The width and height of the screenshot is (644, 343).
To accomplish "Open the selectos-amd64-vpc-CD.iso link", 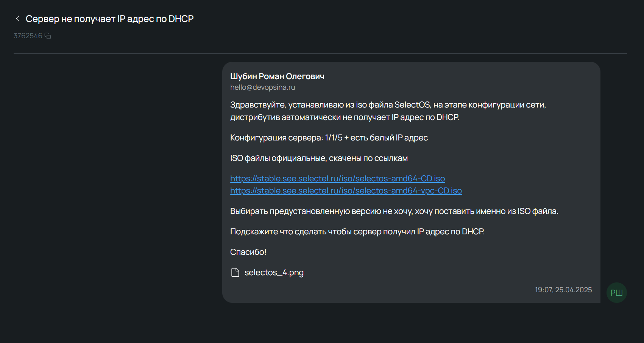I will pyautogui.click(x=346, y=191).
